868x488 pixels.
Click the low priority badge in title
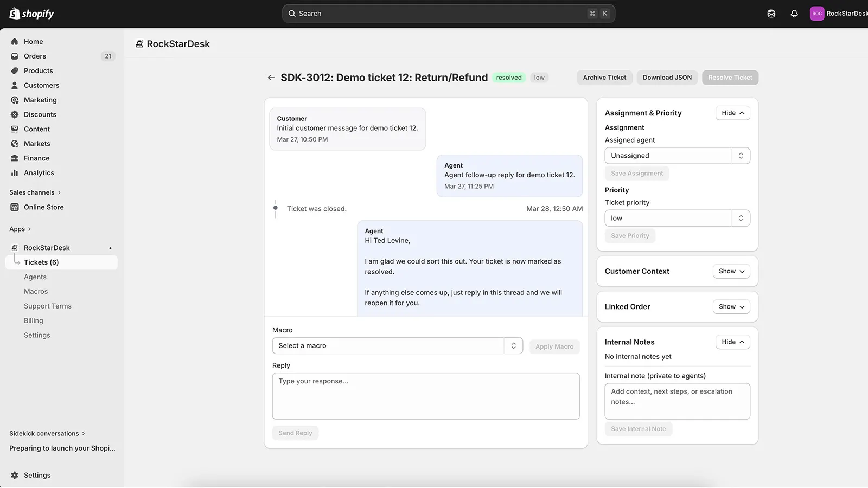tap(539, 78)
